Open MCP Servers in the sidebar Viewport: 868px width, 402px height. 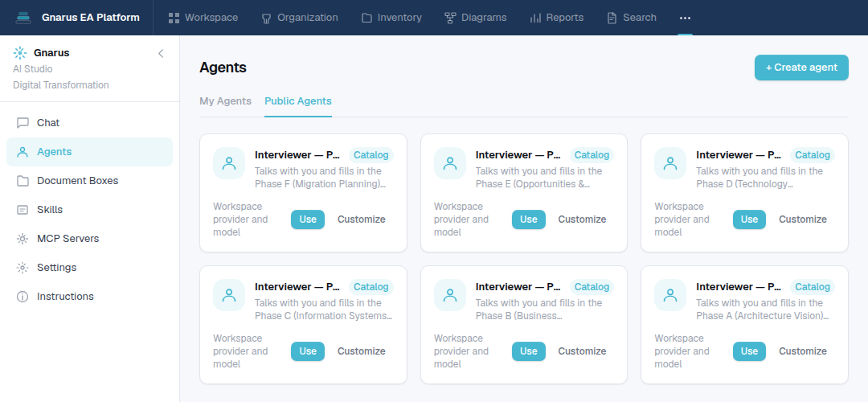click(x=90, y=239)
